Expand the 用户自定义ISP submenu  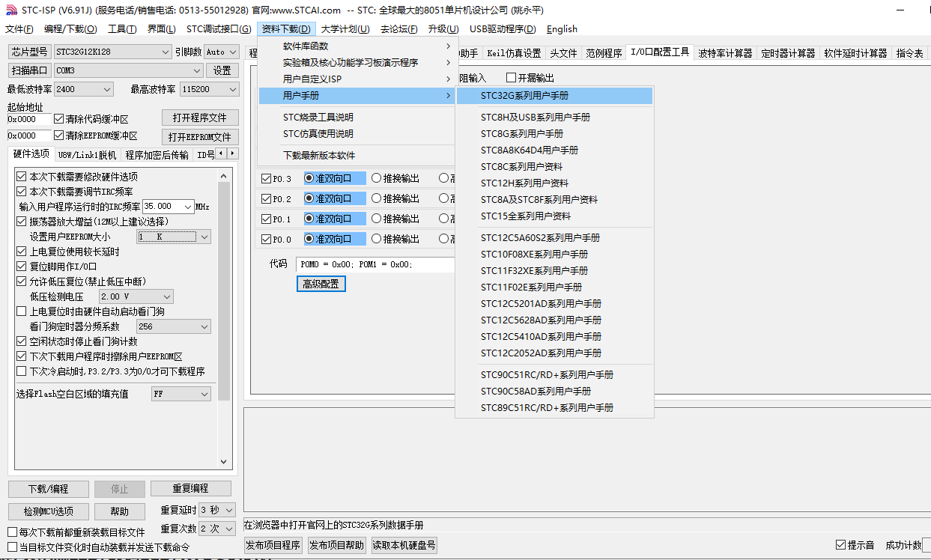357,79
